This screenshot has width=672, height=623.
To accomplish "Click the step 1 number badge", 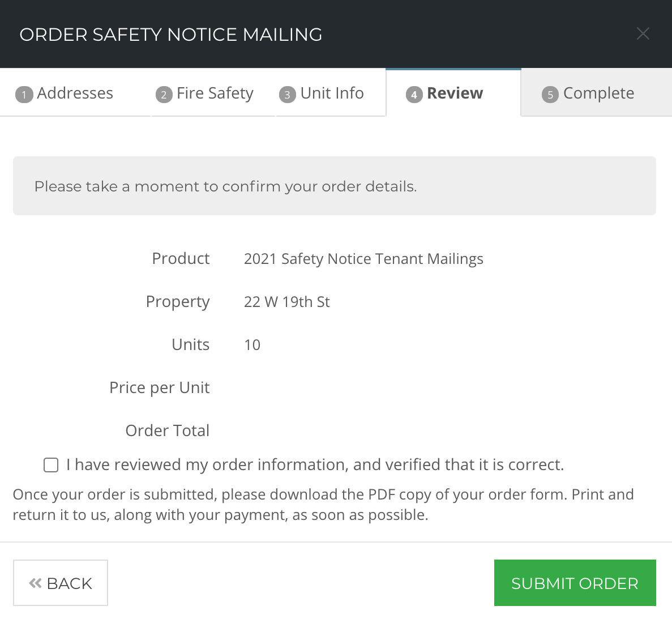I will [24, 95].
